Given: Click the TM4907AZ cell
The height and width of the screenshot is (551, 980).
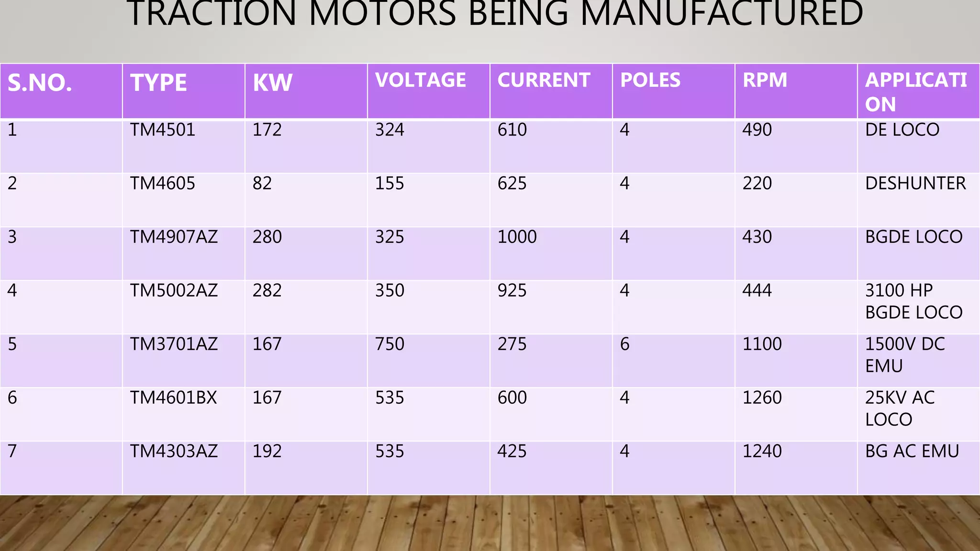Looking at the screenshot, I should (x=174, y=237).
